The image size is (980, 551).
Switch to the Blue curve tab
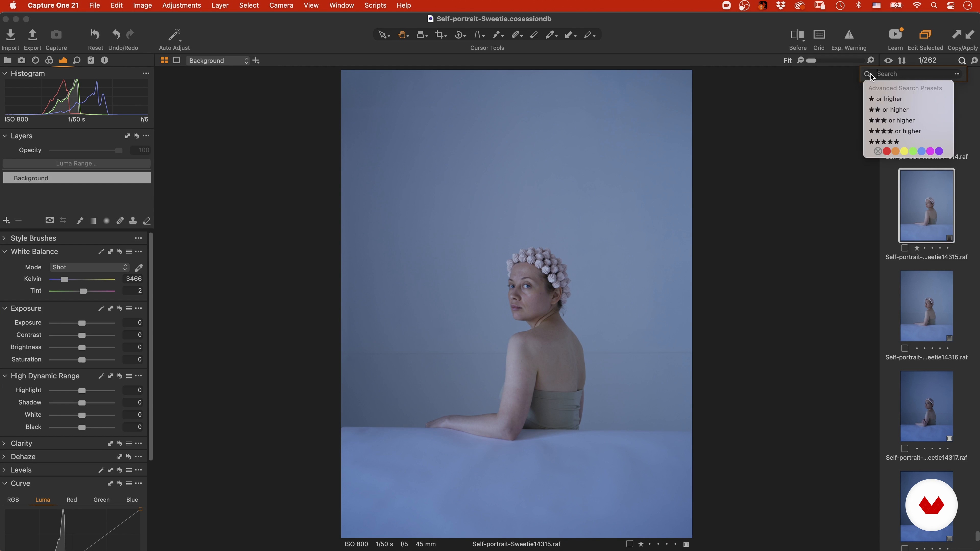[x=132, y=500]
